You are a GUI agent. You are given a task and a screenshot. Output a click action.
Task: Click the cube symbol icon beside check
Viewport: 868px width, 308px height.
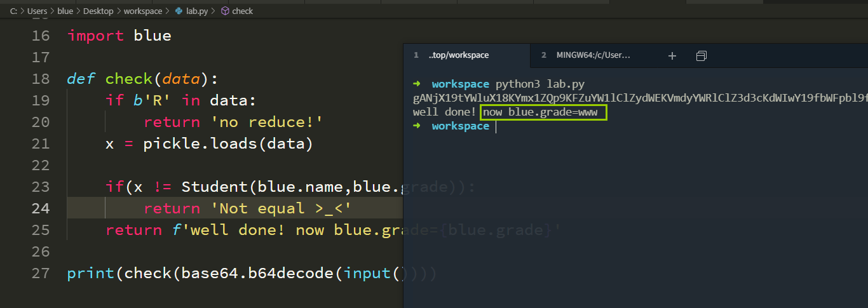pos(225,11)
